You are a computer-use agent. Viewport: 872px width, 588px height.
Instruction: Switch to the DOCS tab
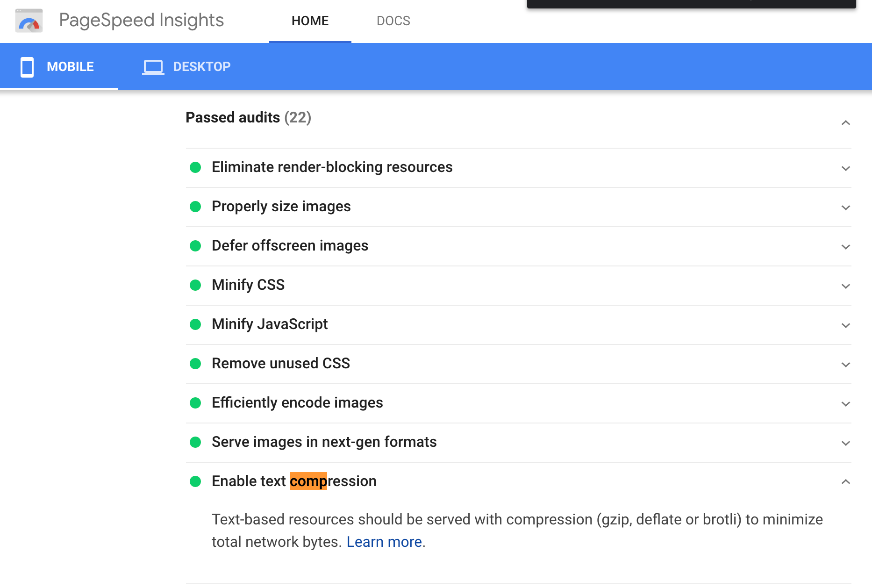[x=393, y=21]
